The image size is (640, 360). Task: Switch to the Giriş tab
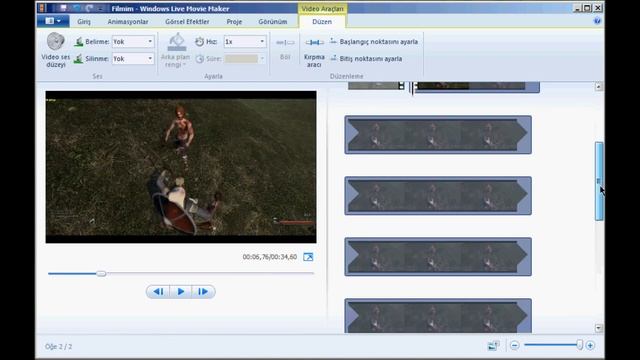tap(84, 22)
